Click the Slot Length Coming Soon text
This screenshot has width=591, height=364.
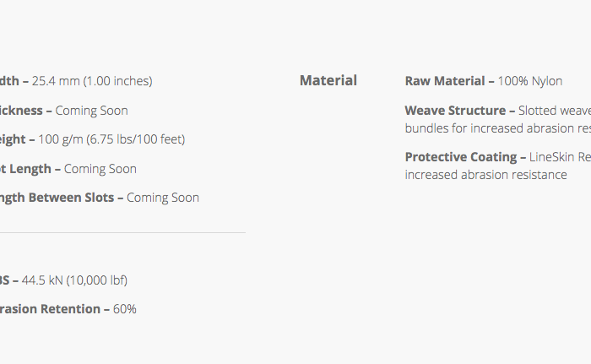click(100, 169)
